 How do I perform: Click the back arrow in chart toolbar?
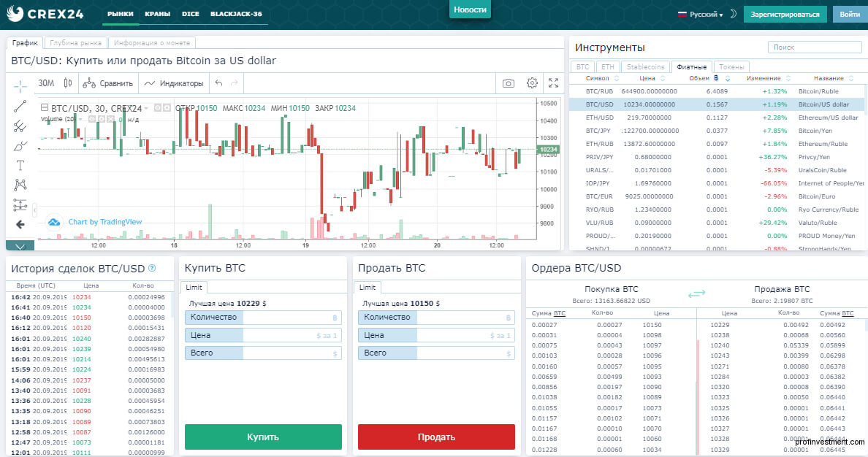pos(20,224)
